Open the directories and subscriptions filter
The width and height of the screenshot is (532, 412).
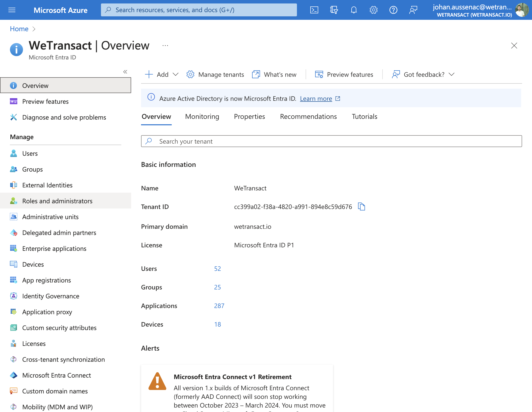click(x=334, y=10)
